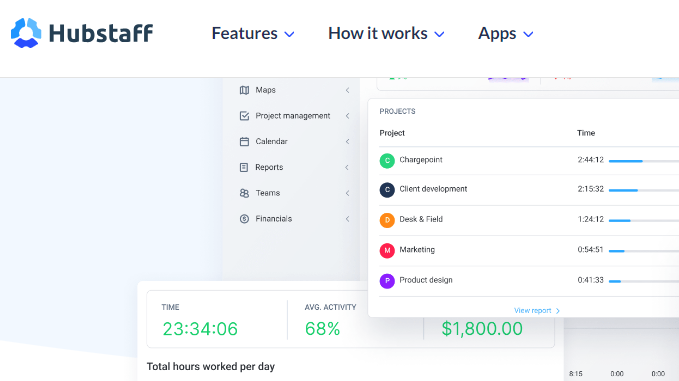Expand the Apps dropdown chevron

tap(528, 34)
